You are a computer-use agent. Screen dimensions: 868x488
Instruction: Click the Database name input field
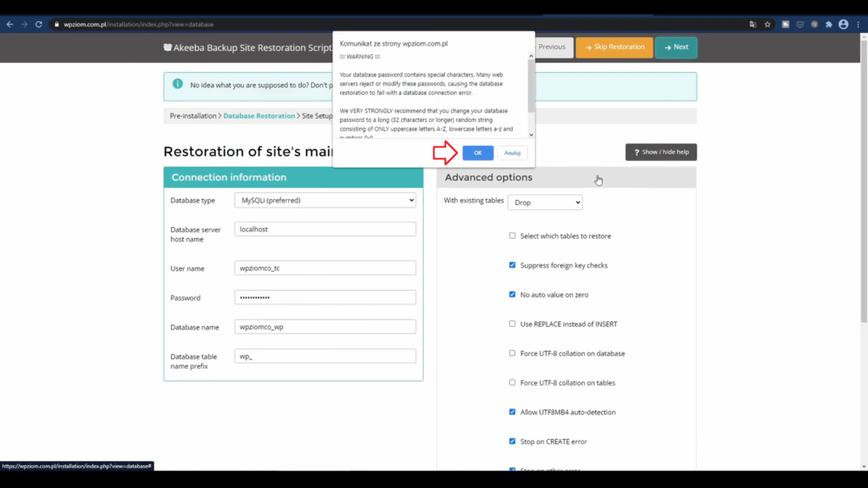pyautogui.click(x=325, y=327)
